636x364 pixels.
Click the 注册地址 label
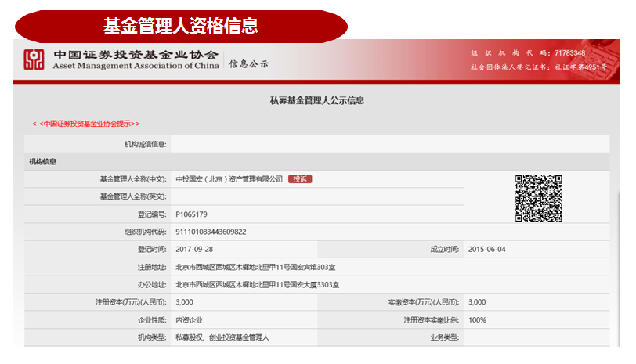click(x=152, y=267)
